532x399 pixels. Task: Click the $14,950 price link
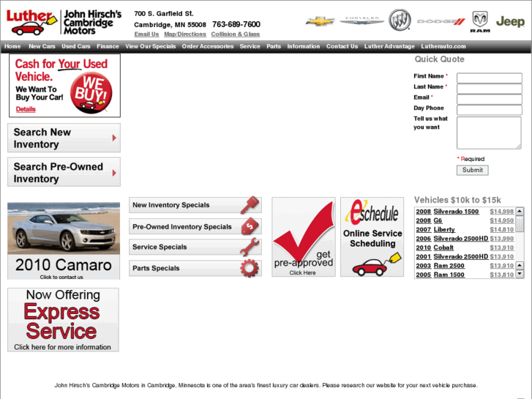click(x=502, y=220)
